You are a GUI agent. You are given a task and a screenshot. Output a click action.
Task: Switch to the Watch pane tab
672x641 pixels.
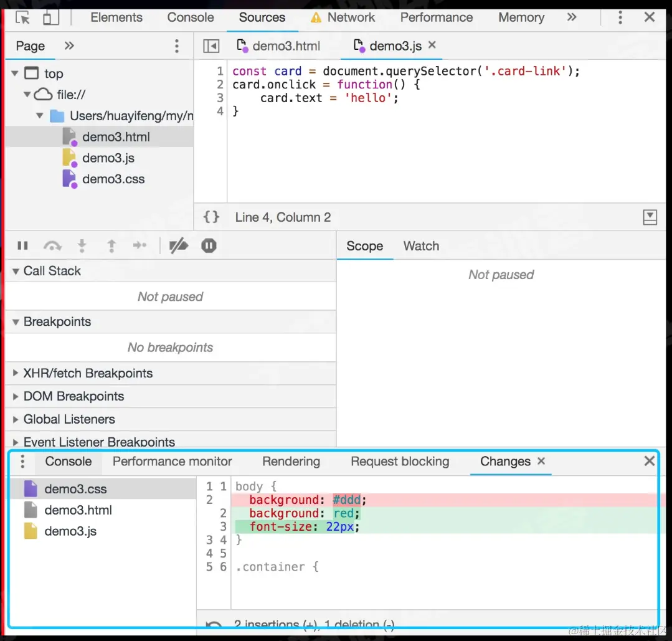point(421,246)
